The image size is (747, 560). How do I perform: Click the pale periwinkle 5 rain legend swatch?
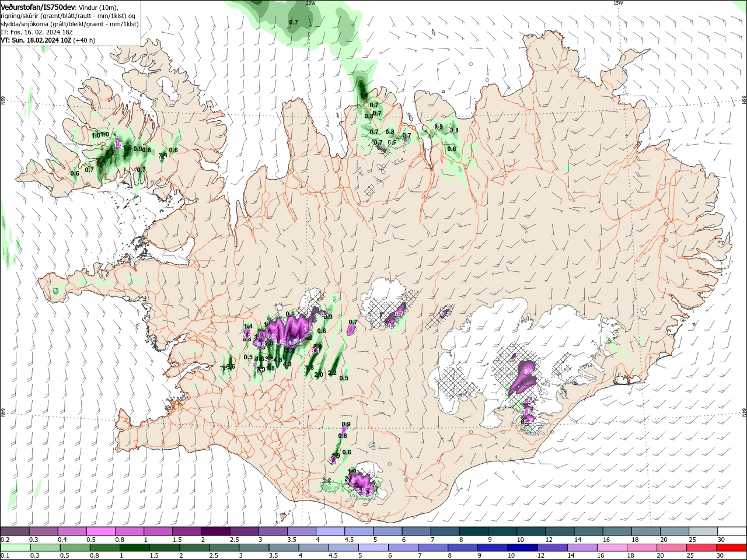372,548
